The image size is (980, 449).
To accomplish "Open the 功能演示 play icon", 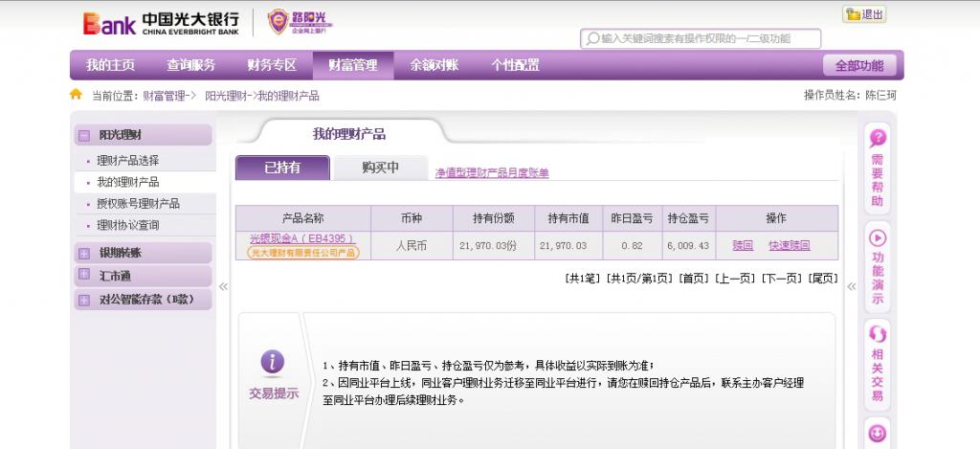I will click(x=877, y=237).
